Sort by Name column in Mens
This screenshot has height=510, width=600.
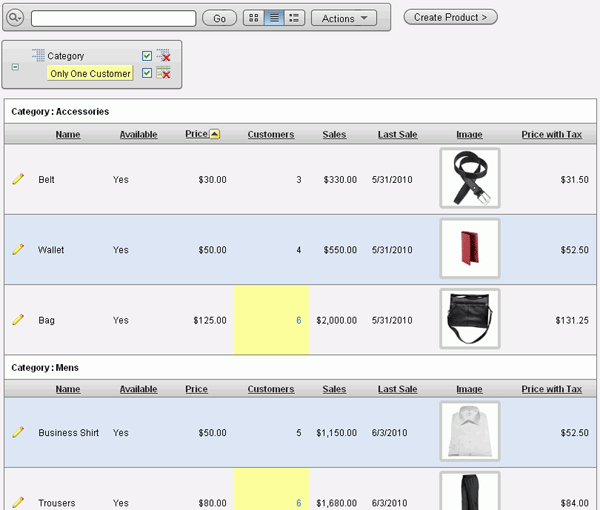68,389
